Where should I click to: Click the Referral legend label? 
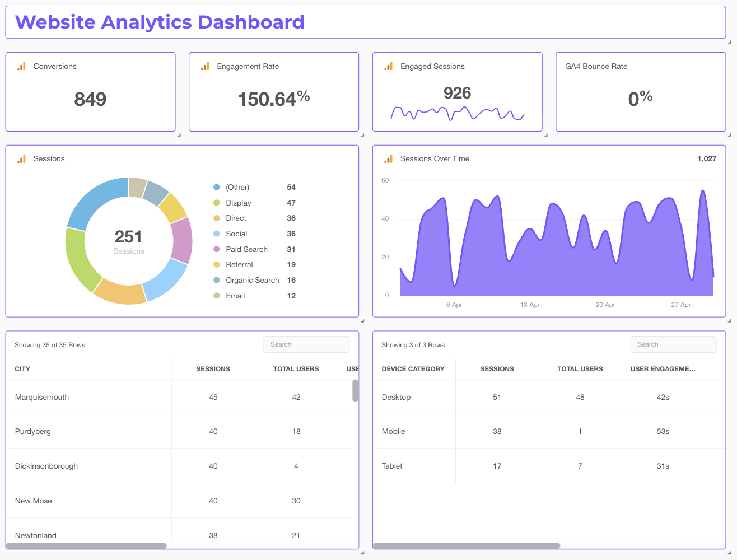click(x=239, y=264)
